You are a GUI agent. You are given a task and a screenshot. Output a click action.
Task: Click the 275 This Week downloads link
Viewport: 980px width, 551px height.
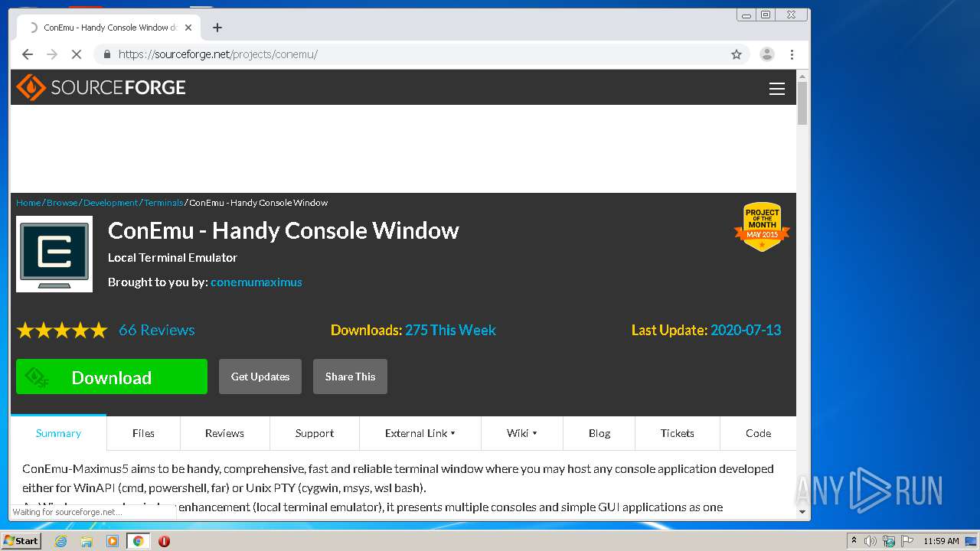point(451,330)
